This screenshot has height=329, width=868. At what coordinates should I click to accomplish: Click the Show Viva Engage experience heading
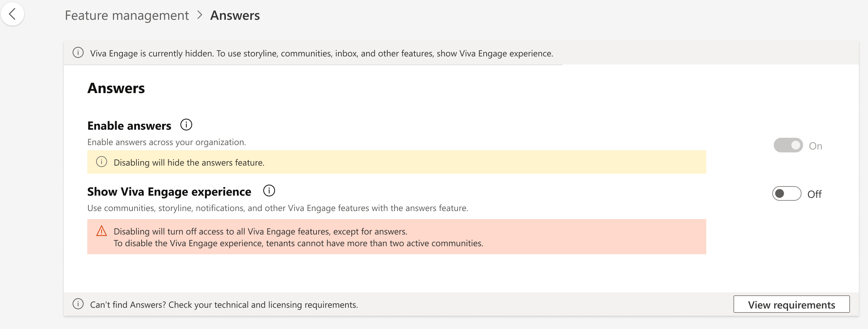click(169, 192)
